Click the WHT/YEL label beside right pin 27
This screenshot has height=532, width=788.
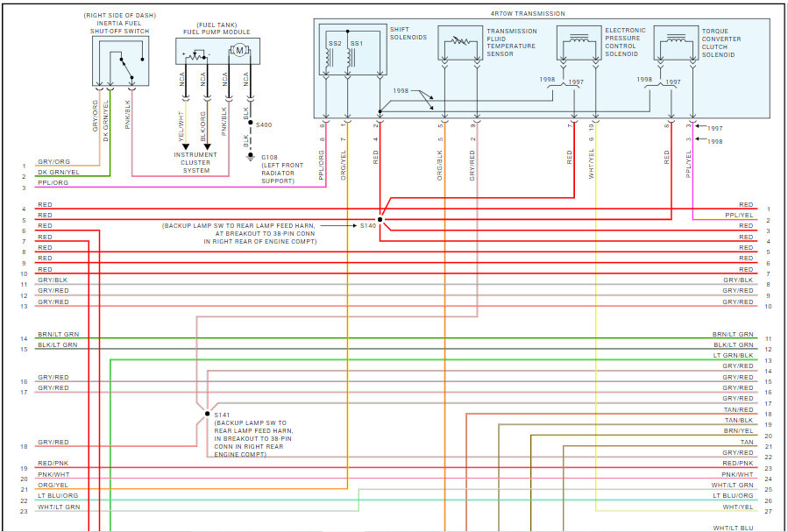pyautogui.click(x=738, y=507)
